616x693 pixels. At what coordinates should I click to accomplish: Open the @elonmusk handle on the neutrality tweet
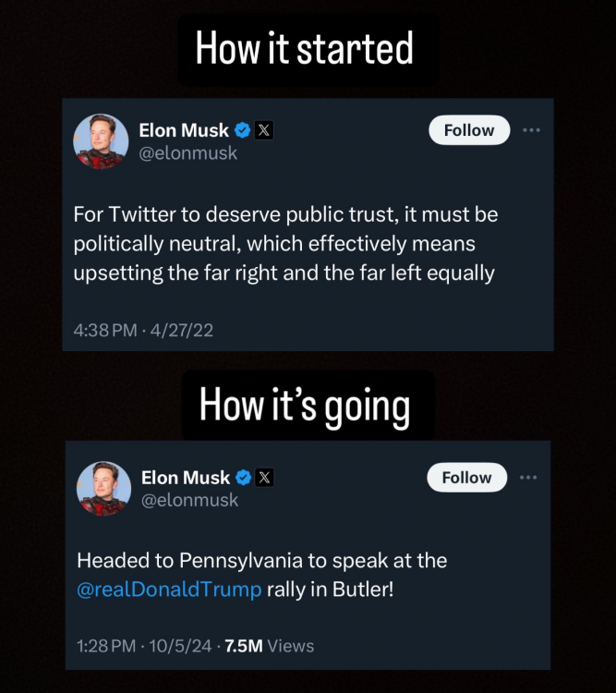tap(187, 153)
